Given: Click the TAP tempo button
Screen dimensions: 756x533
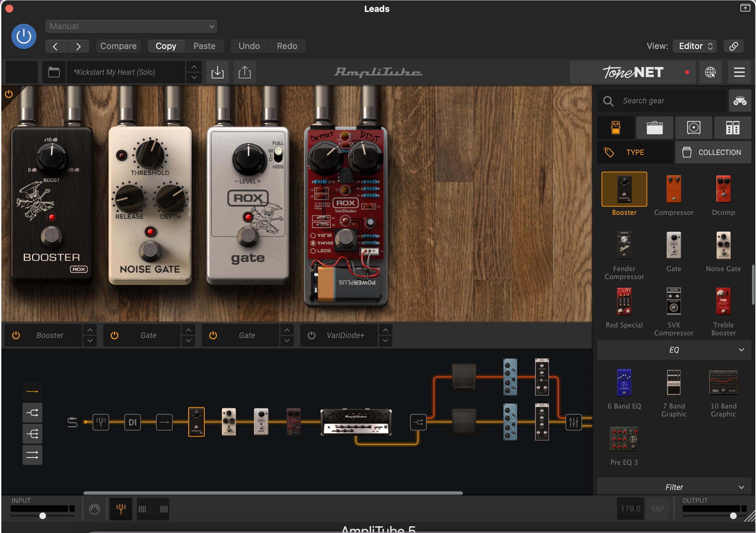Looking at the screenshot, I should click(657, 509).
